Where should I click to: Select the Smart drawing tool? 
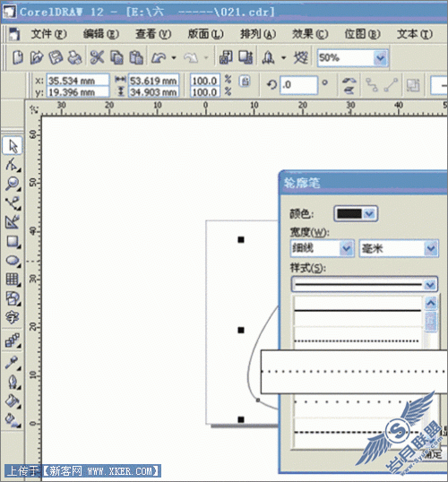click(x=13, y=222)
